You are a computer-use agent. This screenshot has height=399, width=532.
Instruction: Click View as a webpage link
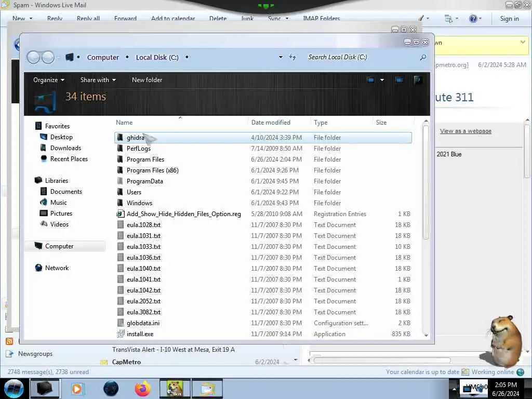[465, 131]
